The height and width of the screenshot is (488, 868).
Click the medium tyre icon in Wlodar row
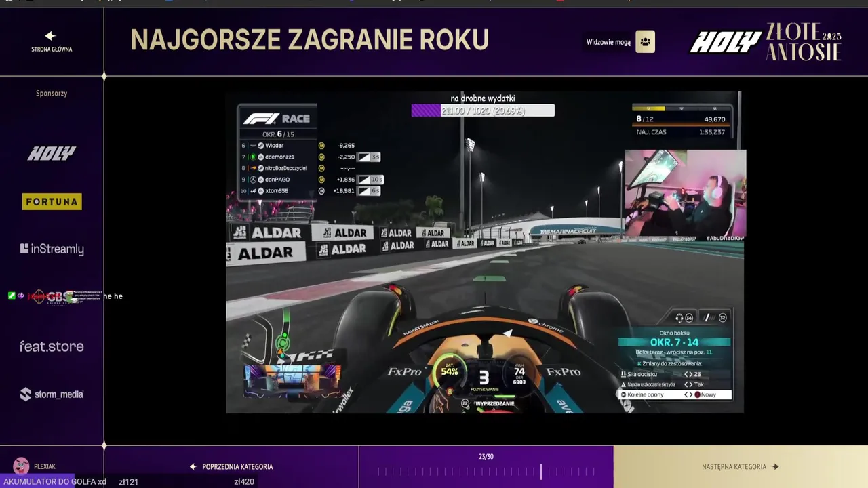(x=321, y=146)
